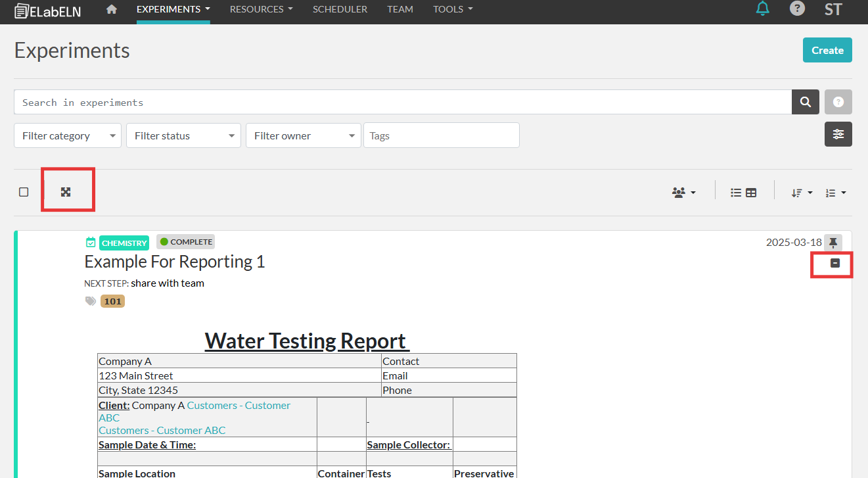The width and height of the screenshot is (868, 478).
Task: Click the search magnifier button
Action: (x=805, y=102)
